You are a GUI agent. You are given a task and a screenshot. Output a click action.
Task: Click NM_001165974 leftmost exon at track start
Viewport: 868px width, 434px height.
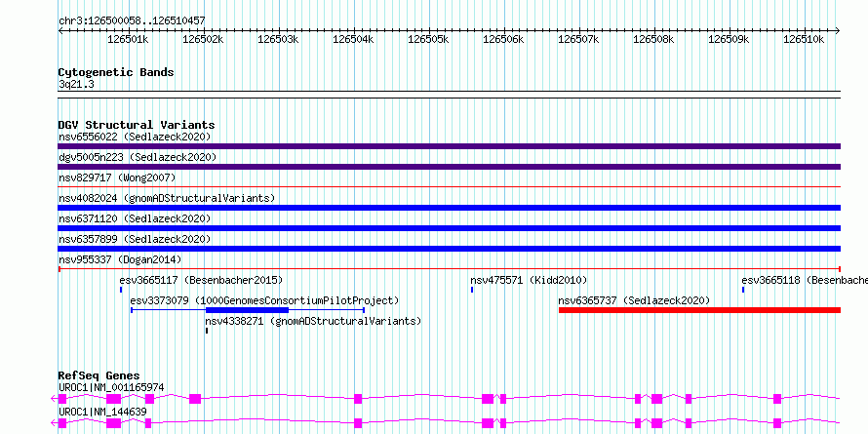[62, 399]
